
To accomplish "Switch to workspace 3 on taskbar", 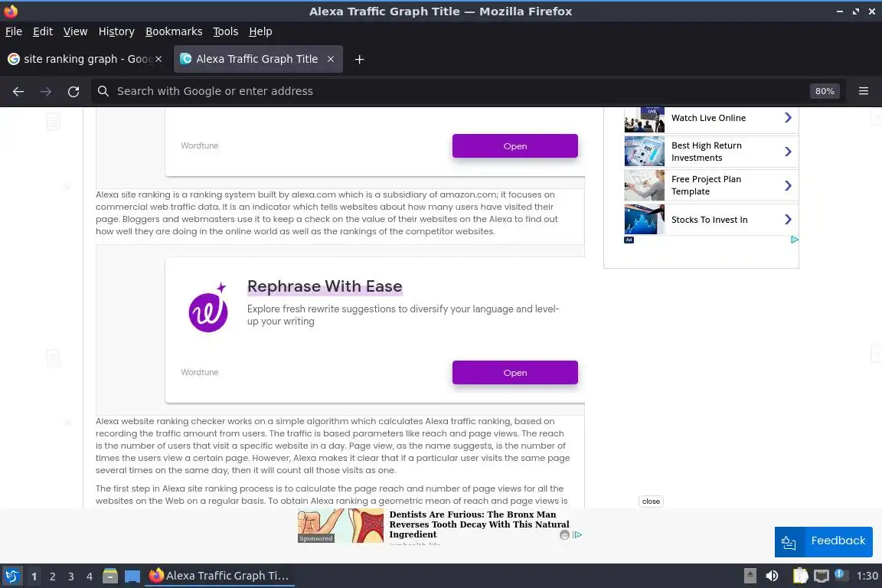I will point(71,577).
